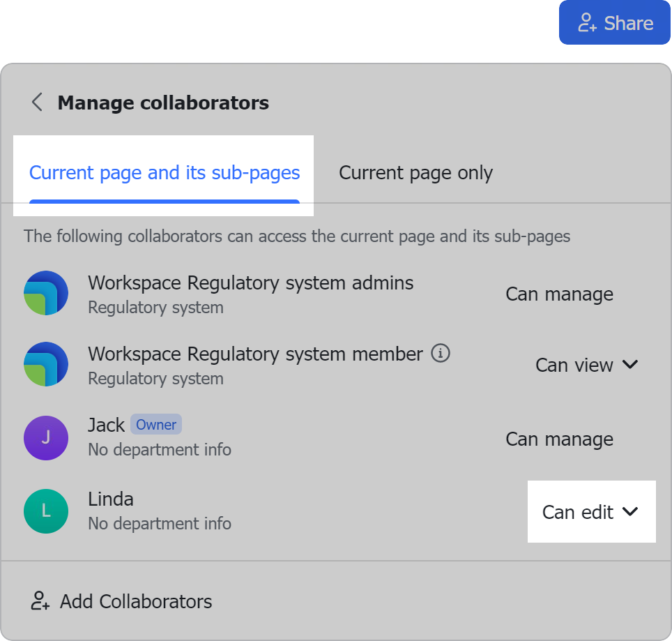Select the Current page and its sub-pages tab

(x=165, y=172)
